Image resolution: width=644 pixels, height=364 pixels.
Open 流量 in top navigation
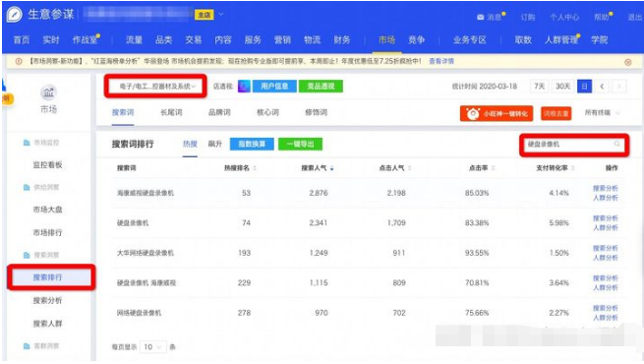(134, 40)
